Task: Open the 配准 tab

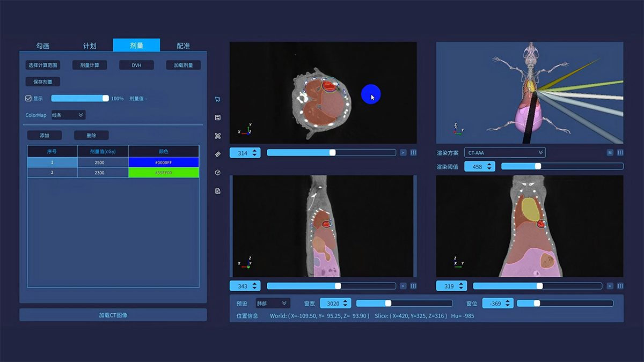Action: 183,46
